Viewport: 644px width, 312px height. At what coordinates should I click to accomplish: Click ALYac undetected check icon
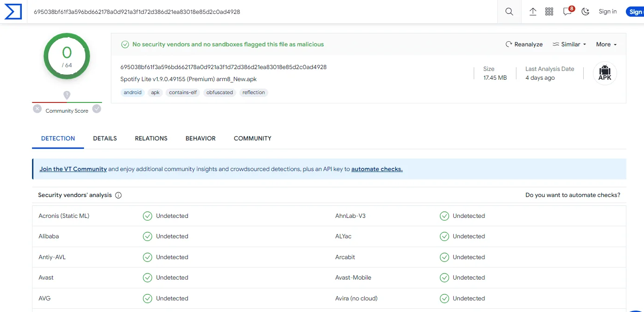click(444, 236)
